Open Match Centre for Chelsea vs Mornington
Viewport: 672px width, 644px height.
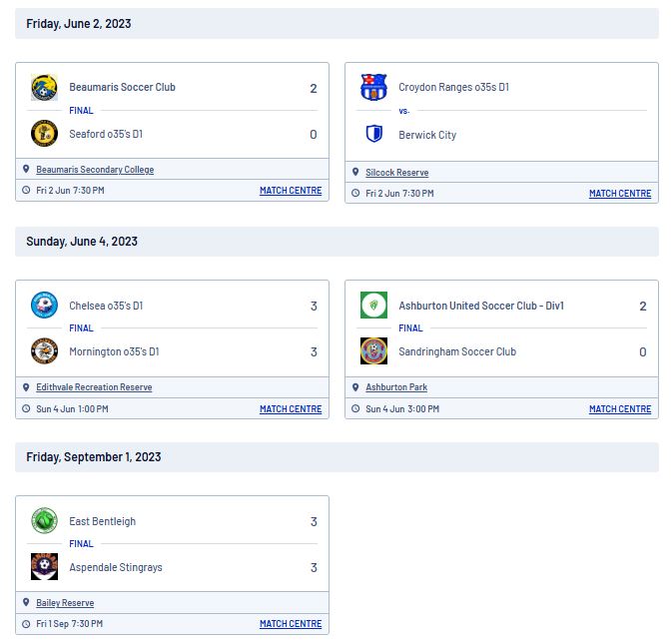click(291, 408)
